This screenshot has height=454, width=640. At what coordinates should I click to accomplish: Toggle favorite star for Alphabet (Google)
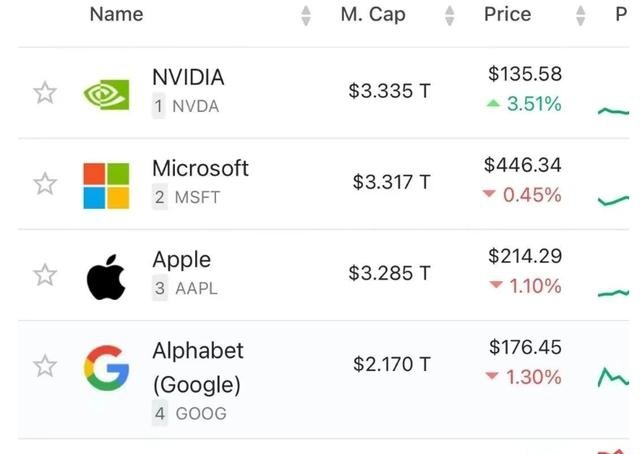44,366
